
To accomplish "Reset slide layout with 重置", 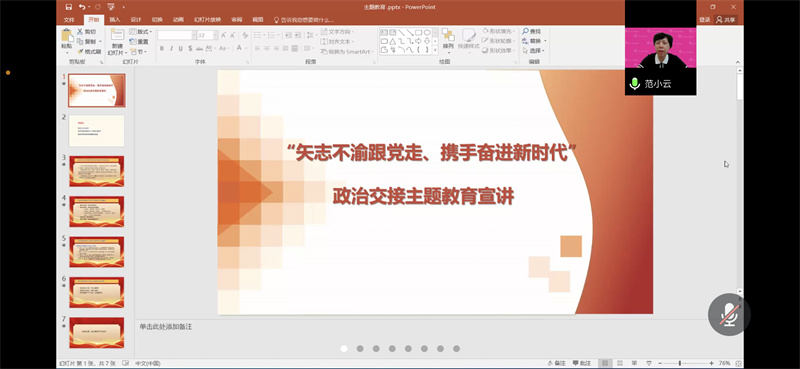I will 139,41.
